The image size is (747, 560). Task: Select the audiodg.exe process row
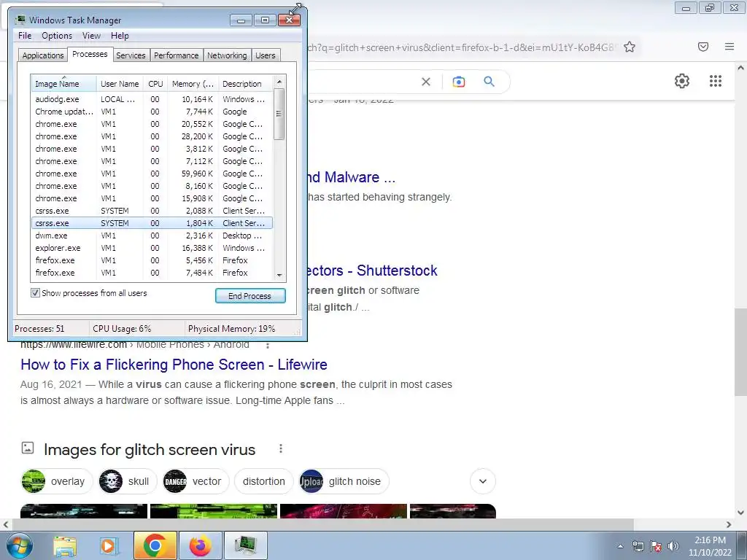(x=152, y=99)
